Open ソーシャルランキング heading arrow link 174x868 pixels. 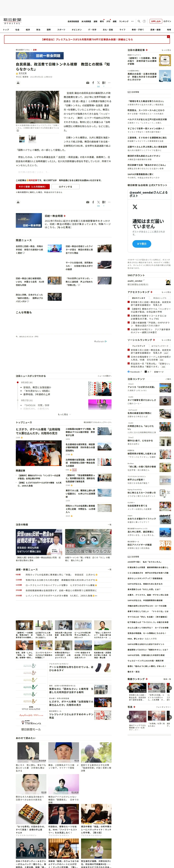[x=141, y=340]
